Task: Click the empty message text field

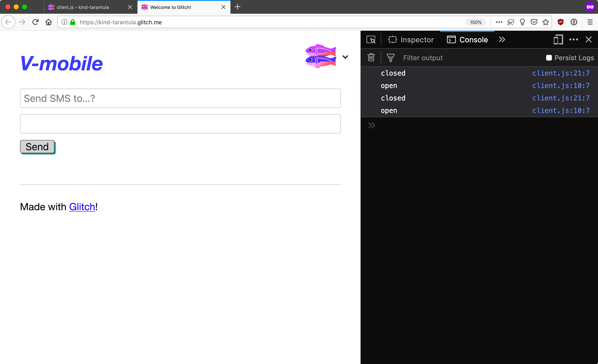Action: (x=180, y=124)
